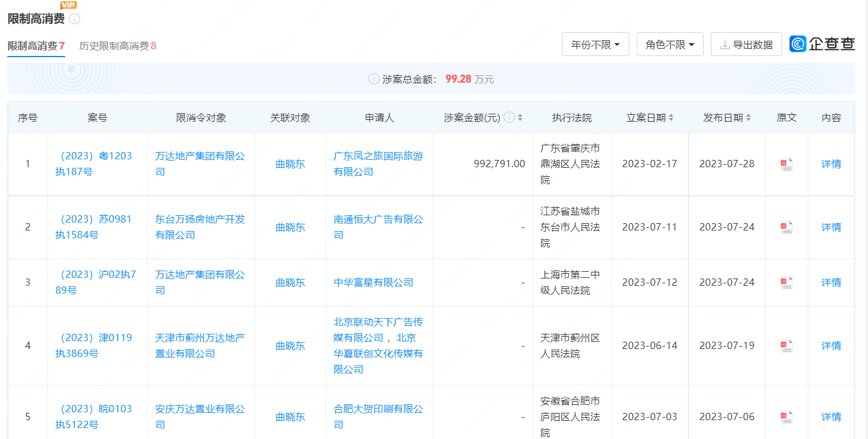Viewport: 868px width, 439px height.
Task: Open PDF original for row 3
Action: [786, 283]
